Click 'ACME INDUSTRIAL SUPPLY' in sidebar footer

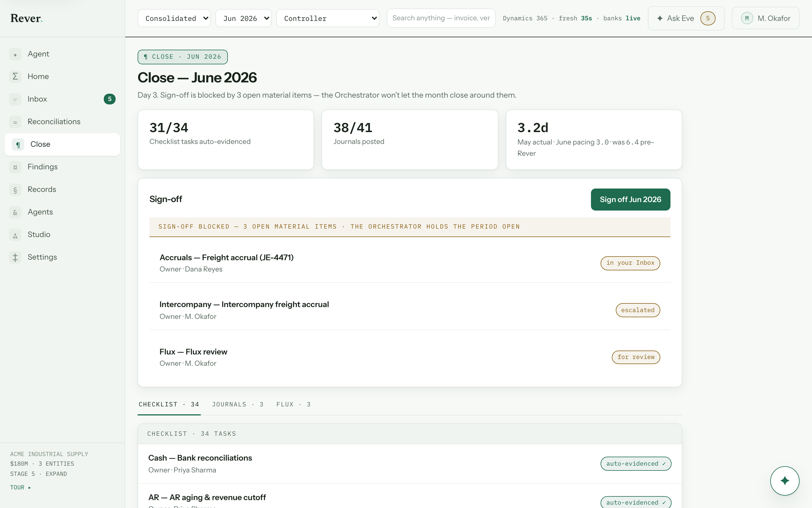49,454
